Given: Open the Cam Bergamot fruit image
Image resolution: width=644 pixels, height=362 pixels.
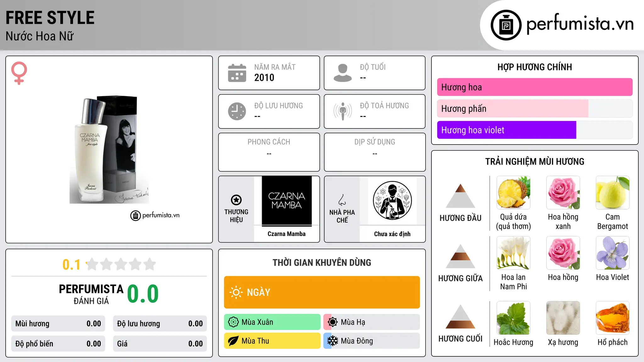Looking at the screenshot, I should point(613,193).
